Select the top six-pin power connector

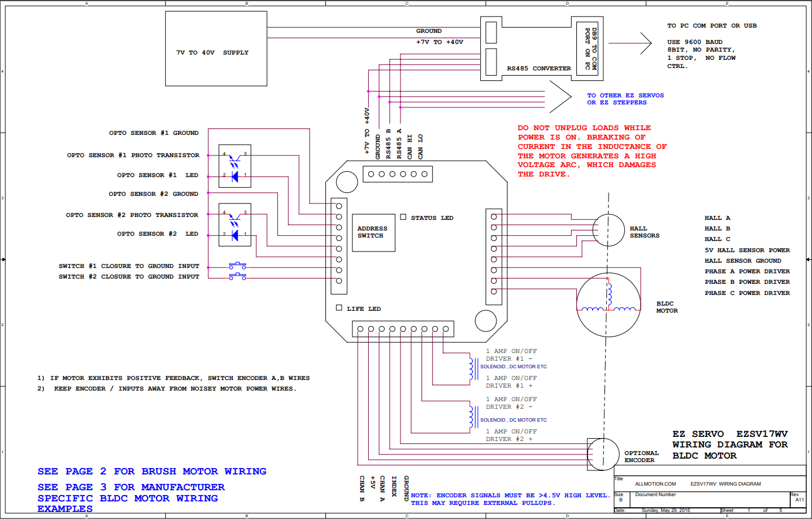point(397,174)
